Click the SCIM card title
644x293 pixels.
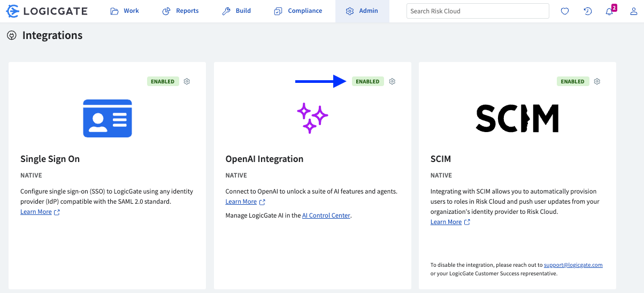point(441,159)
